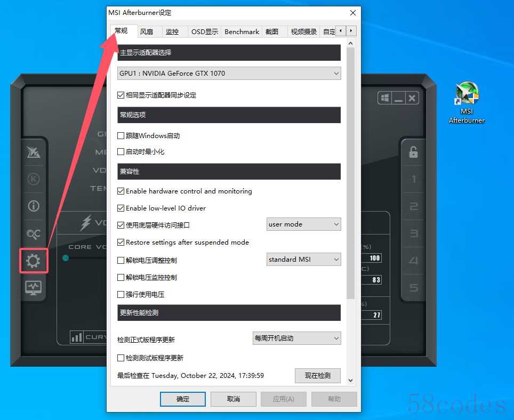This screenshot has width=514, height=420.
Task: Close the MSI Afterburner settings dialog
Action: (353, 13)
